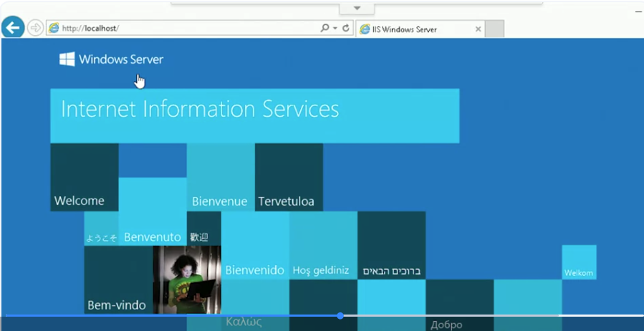
Task: Close the IIS Windows Server tab
Action: [x=478, y=29]
